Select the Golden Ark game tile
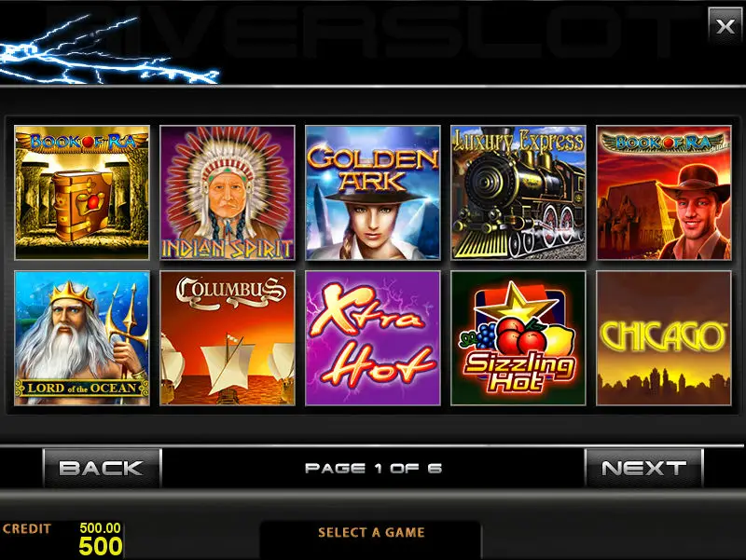746x560 pixels. (373, 193)
